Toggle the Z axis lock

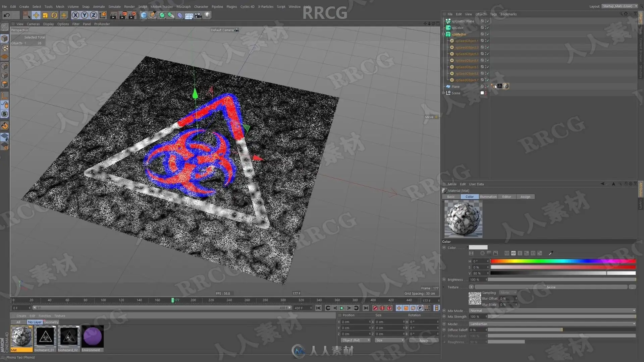pyautogui.click(x=94, y=15)
